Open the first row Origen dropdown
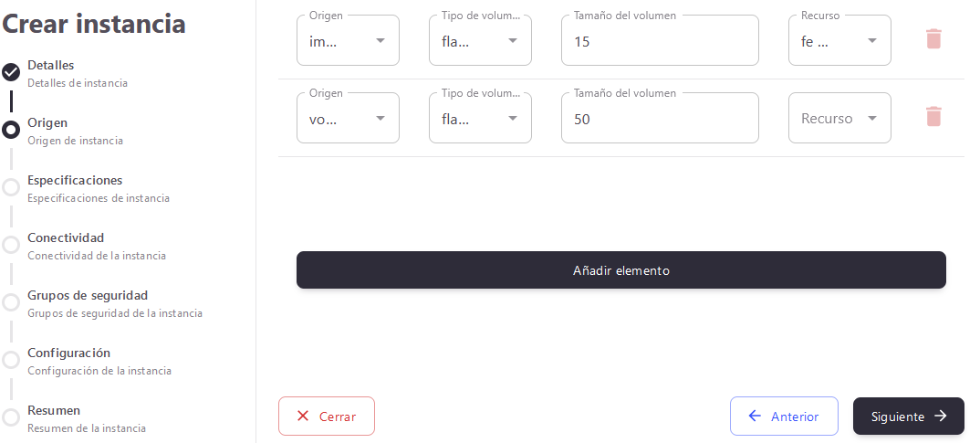Image resolution: width=980 pixels, height=443 pixels. (348, 40)
